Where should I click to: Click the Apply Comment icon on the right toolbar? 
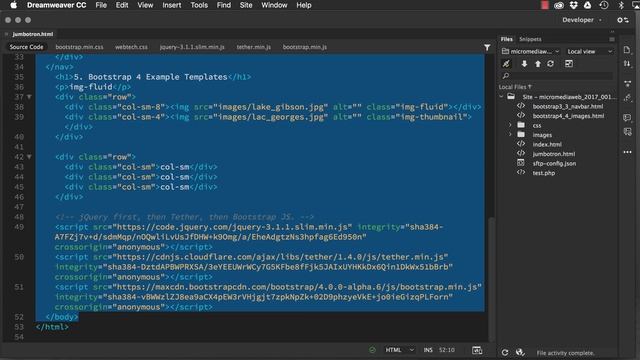click(627, 118)
